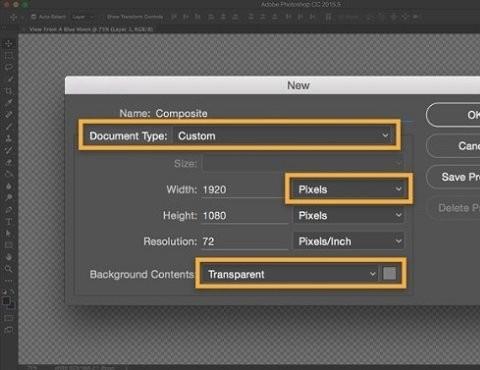Viewport: 480px width, 370px height.
Task: Open the Edit Toolbar ellipsis
Action: pyautogui.click(x=9, y=281)
